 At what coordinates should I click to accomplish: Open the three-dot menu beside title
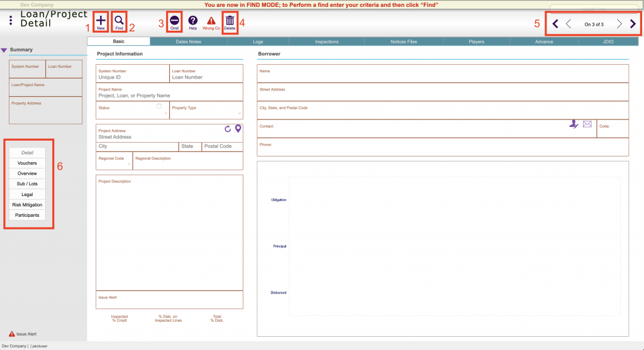coord(11,20)
